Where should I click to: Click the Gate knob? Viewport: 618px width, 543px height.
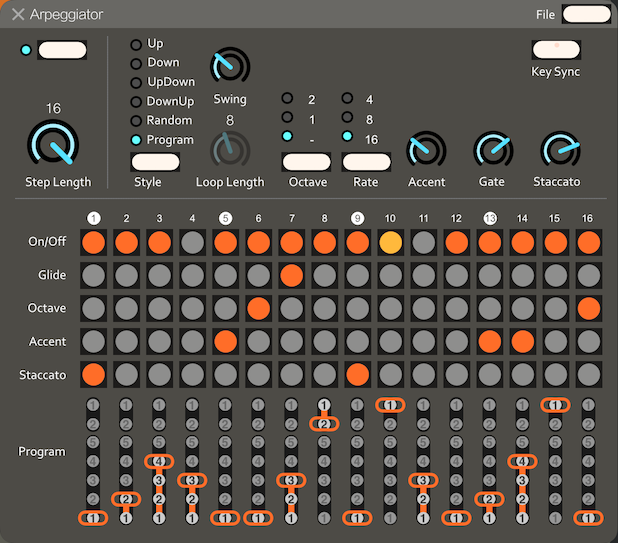492,150
